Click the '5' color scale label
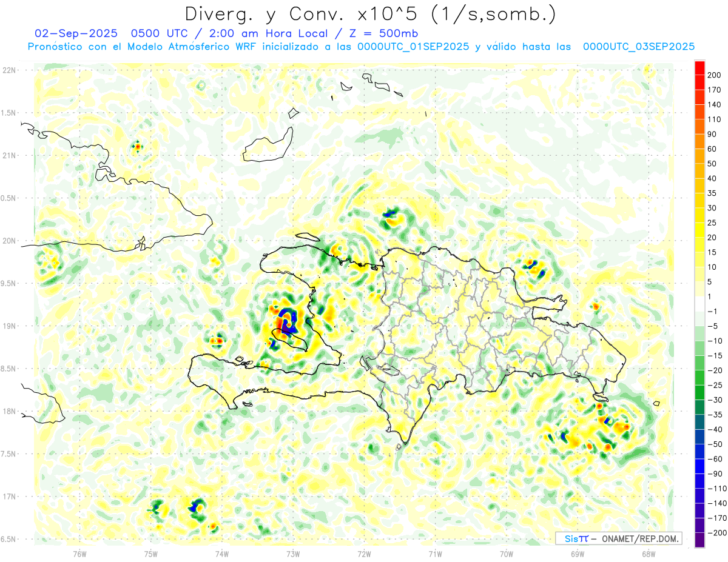The image size is (728, 562). [711, 282]
